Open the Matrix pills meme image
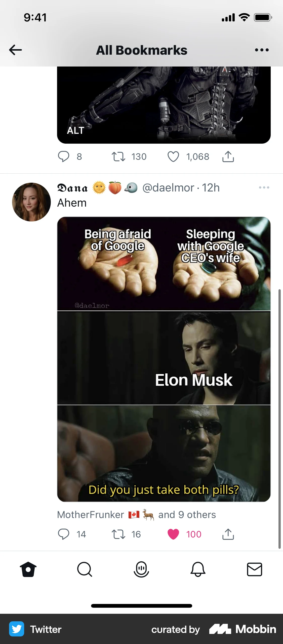Screen dimensions: 283x644 tap(164, 359)
